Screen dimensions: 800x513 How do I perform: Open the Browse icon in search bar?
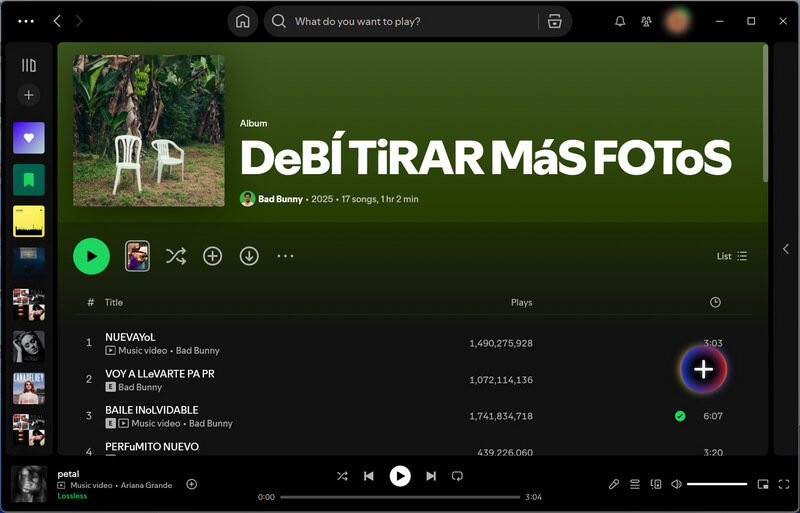(x=555, y=21)
